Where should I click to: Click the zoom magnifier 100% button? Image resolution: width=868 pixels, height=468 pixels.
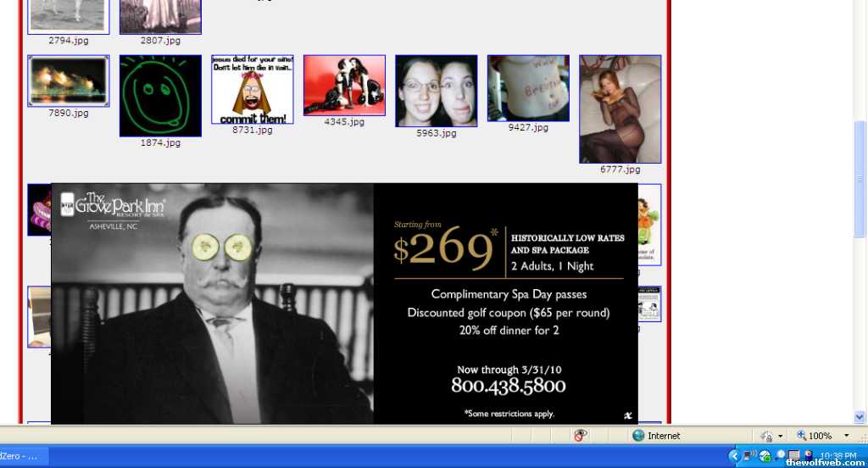point(814,436)
